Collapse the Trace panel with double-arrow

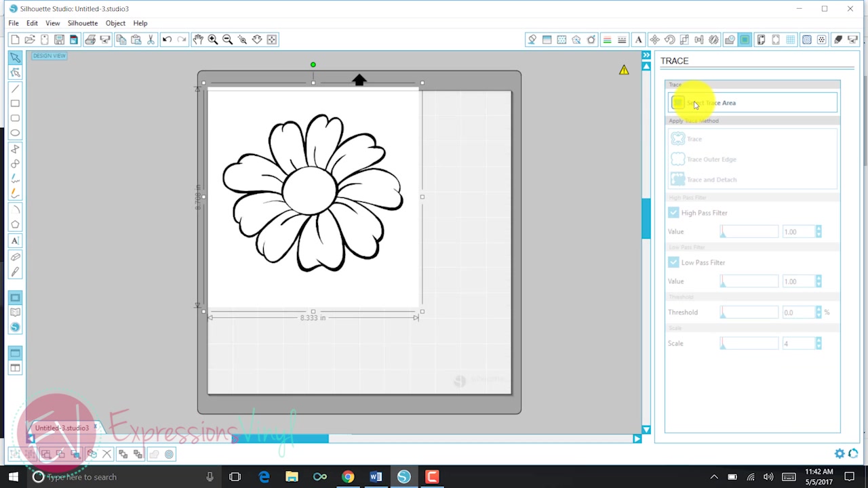click(646, 56)
